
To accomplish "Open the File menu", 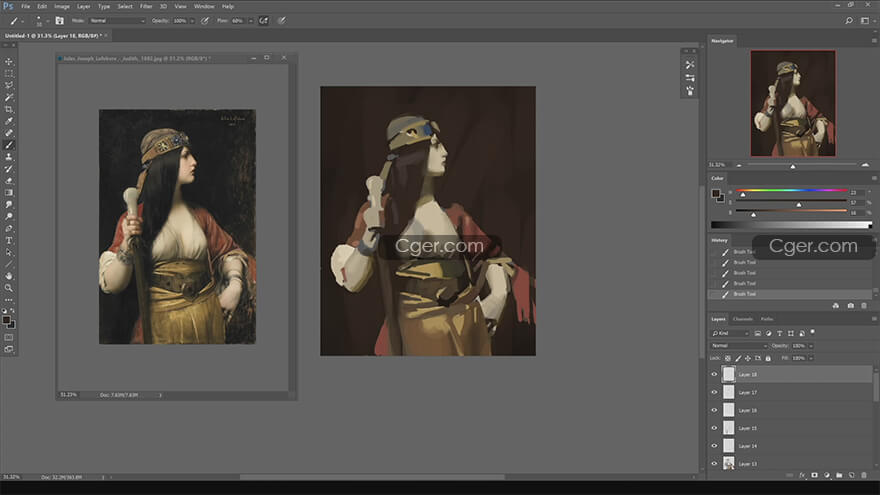I will pyautogui.click(x=25, y=6).
